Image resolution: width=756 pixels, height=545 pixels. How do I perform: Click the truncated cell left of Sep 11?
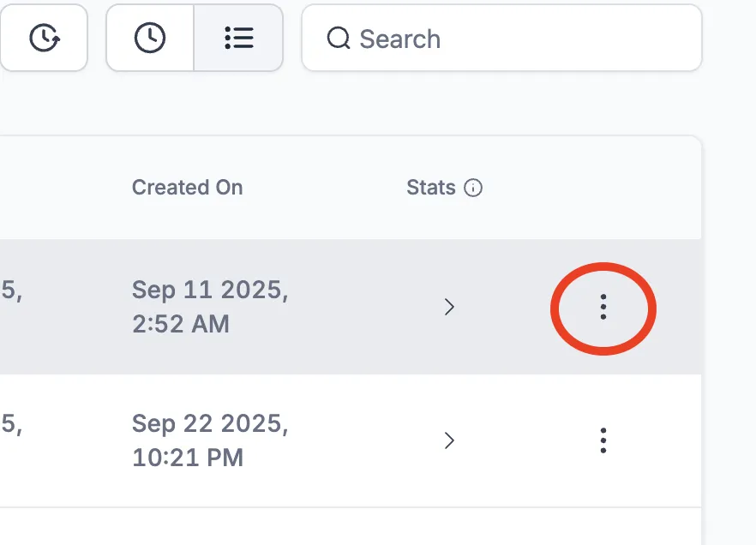[x=11, y=291]
